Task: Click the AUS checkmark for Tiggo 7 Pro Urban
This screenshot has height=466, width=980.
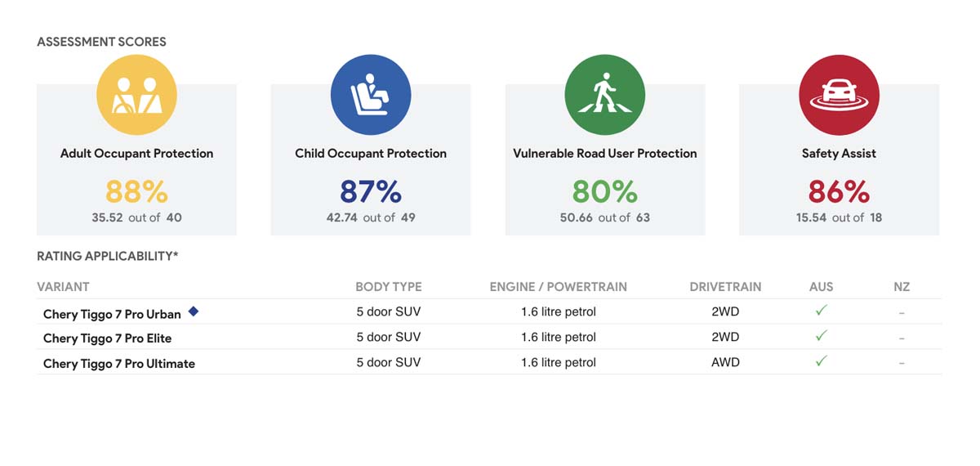Action: pyautogui.click(x=822, y=311)
